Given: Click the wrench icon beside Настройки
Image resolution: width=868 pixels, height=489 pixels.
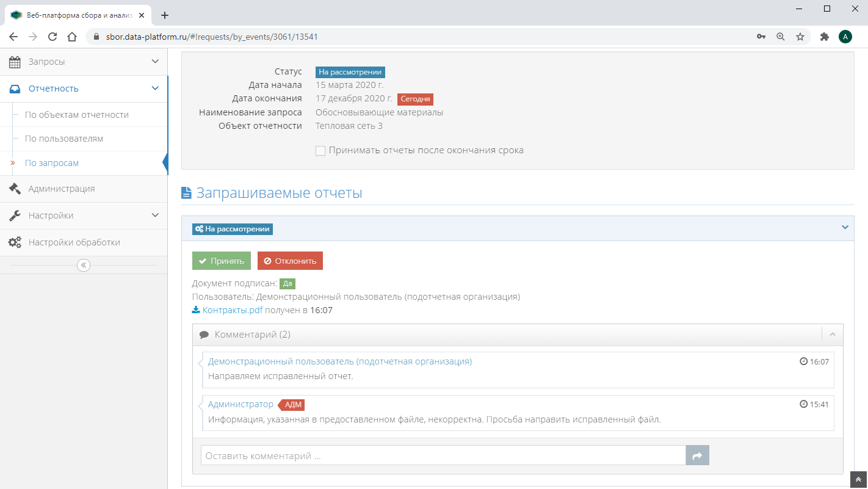Looking at the screenshot, I should [x=15, y=216].
